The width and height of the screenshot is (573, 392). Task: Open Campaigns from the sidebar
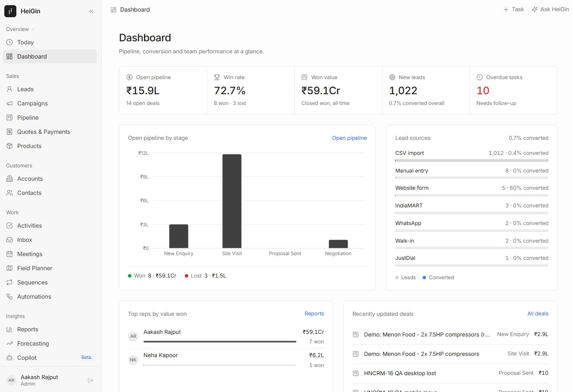click(50, 103)
